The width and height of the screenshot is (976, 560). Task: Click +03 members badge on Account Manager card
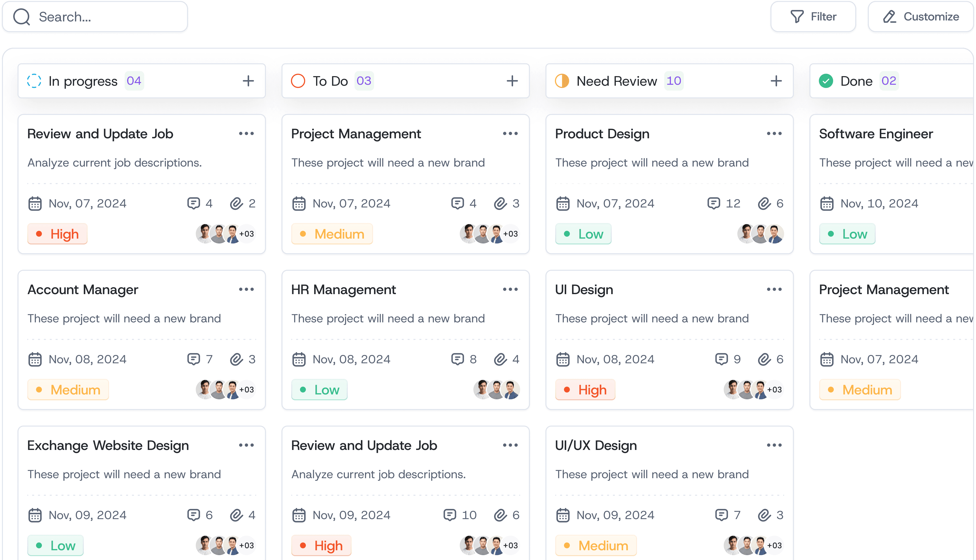point(246,390)
